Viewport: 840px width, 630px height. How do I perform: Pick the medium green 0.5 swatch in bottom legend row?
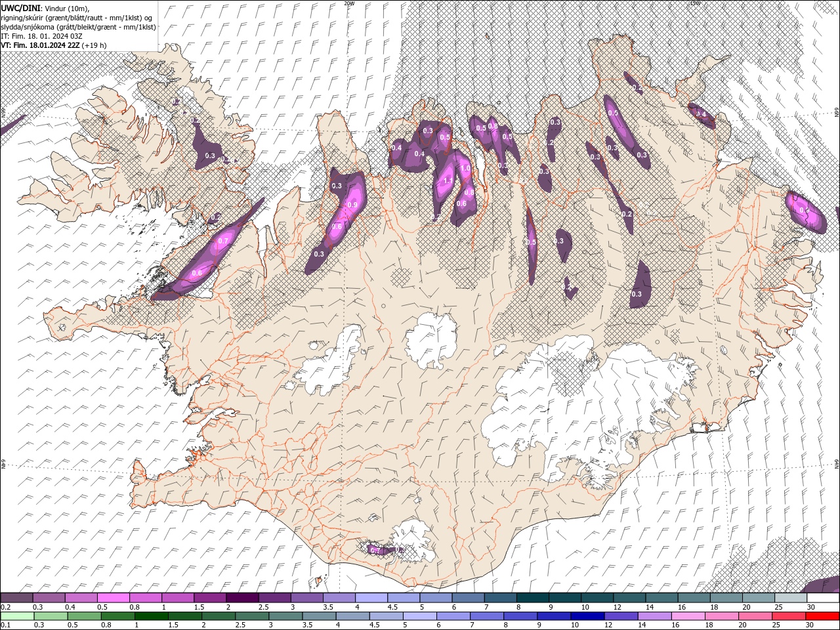84,616
